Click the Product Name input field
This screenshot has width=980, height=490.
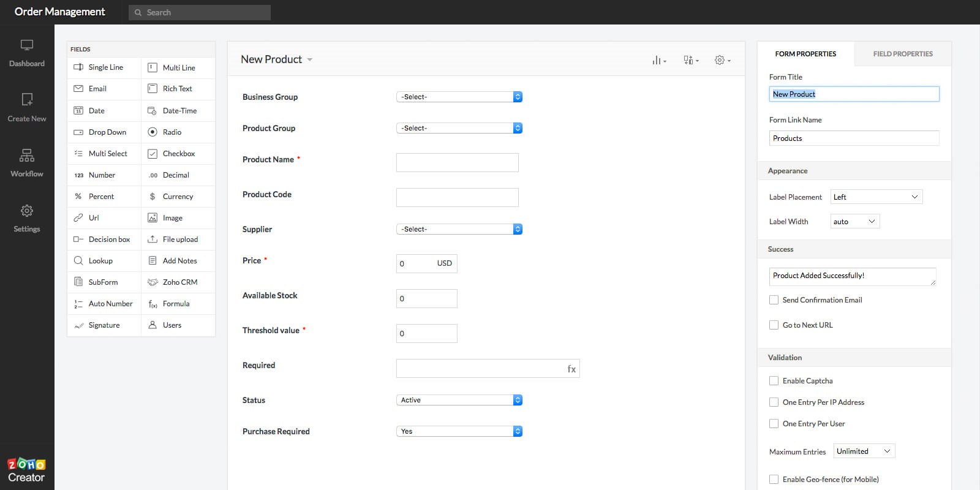457,163
